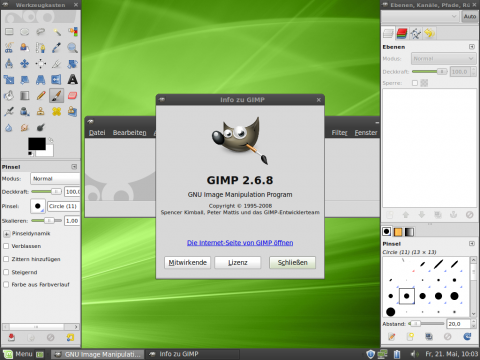The height and width of the screenshot is (360, 480).
Task: Toggle the Auto button in layers dock
Action: [470, 16]
